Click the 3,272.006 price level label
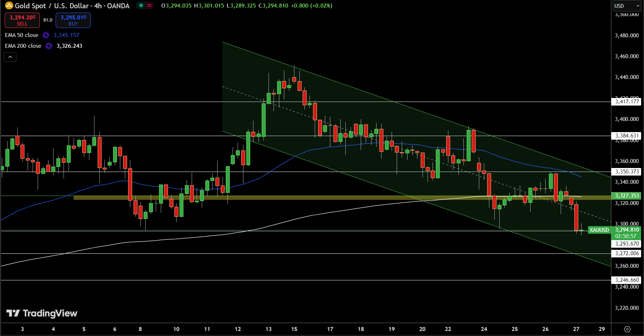This screenshot has height=336, width=644. tap(626, 253)
